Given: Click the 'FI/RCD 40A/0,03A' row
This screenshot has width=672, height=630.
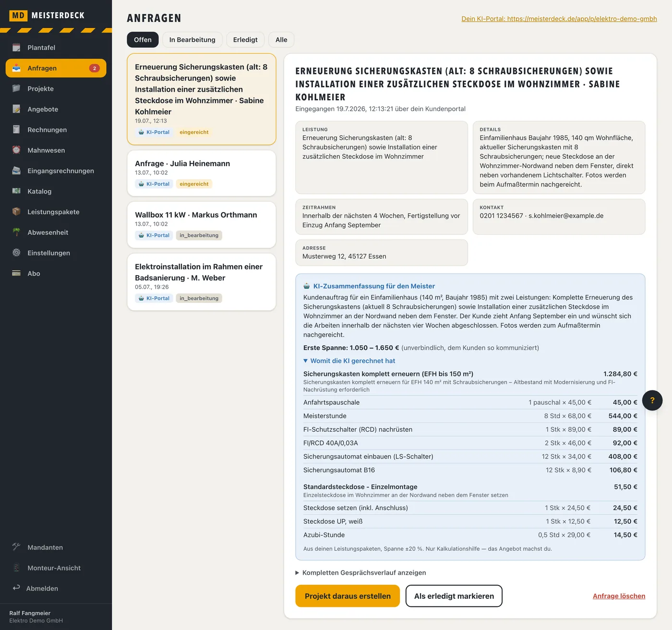Looking at the screenshot, I should pos(470,443).
